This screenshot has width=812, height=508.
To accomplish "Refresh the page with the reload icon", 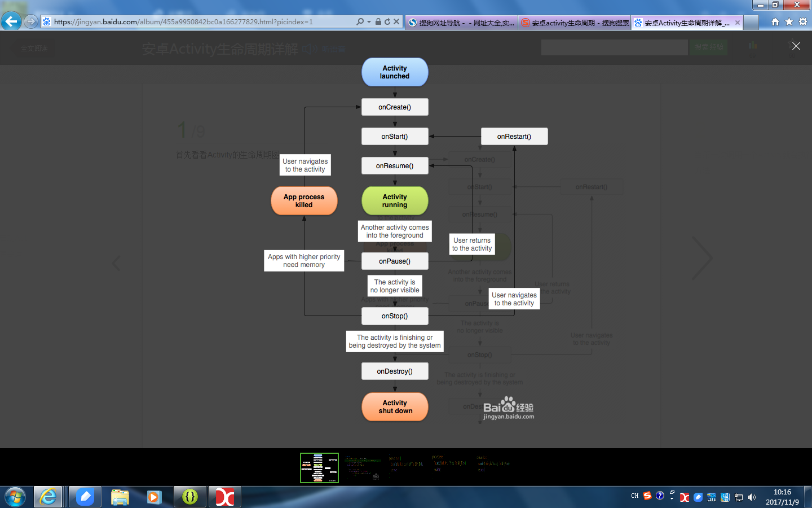I will coord(387,21).
